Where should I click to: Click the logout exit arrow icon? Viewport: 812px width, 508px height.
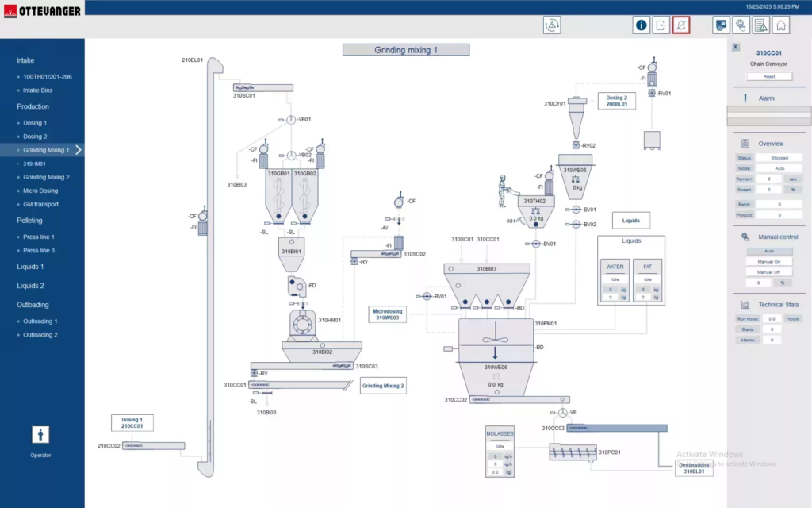click(661, 25)
